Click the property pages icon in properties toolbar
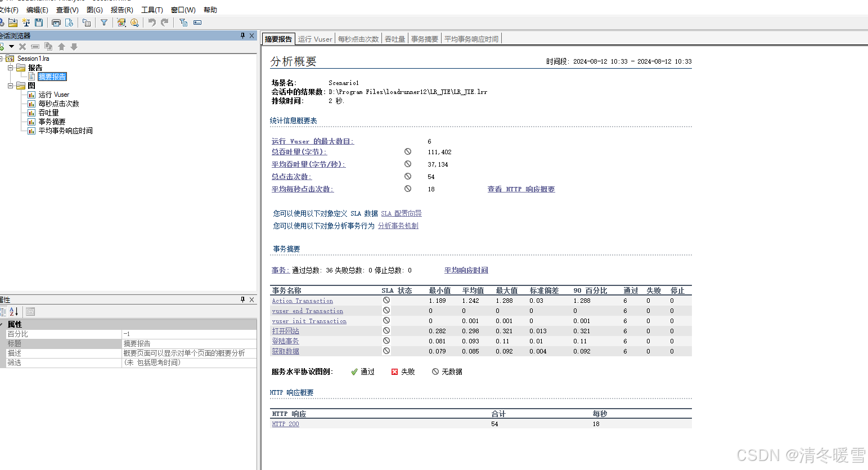868x470 pixels. coord(30,311)
